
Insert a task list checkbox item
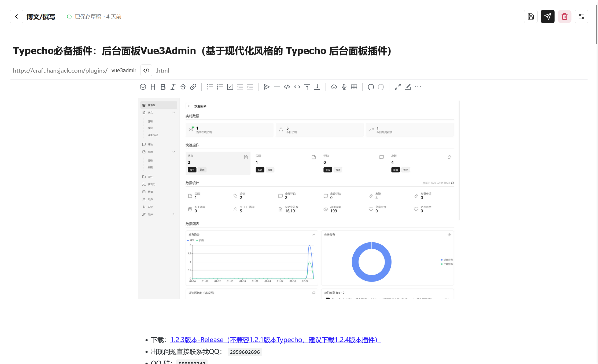[230, 87]
